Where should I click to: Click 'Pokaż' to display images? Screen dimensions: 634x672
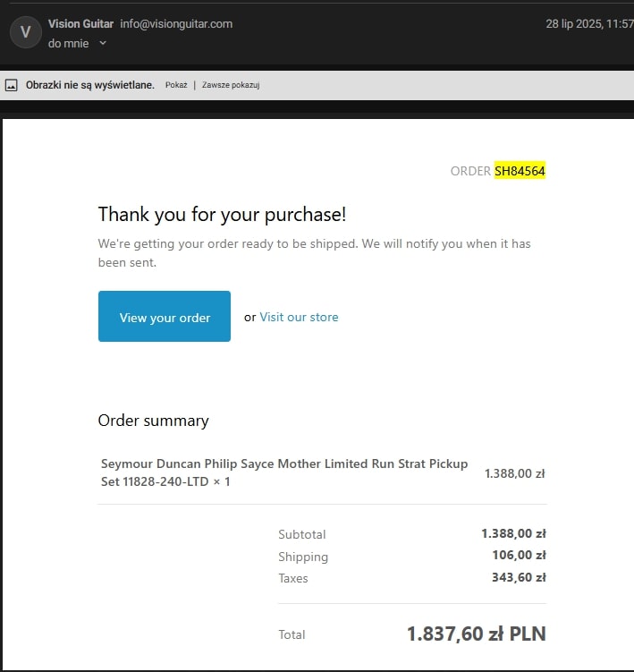[x=176, y=85]
